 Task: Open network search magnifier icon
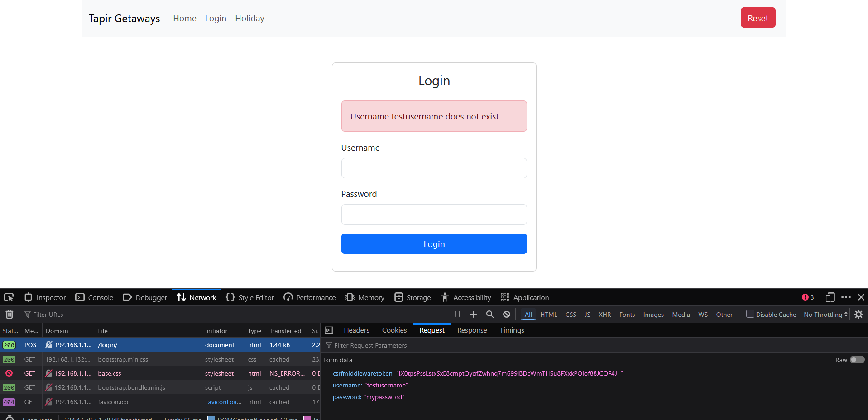490,315
